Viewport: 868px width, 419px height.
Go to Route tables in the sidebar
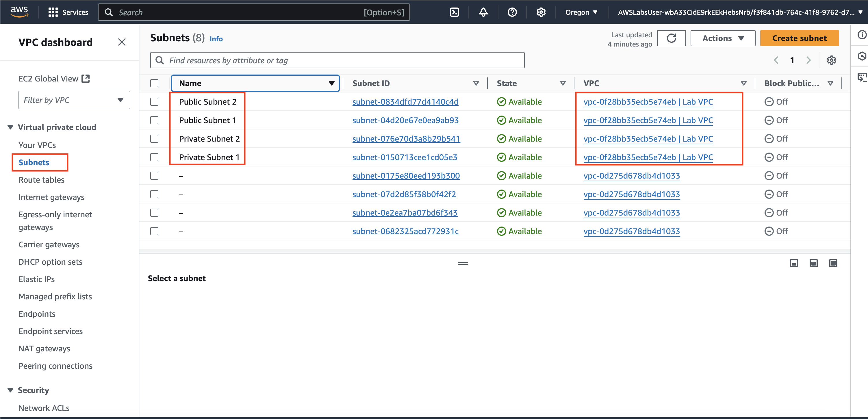[41, 180]
